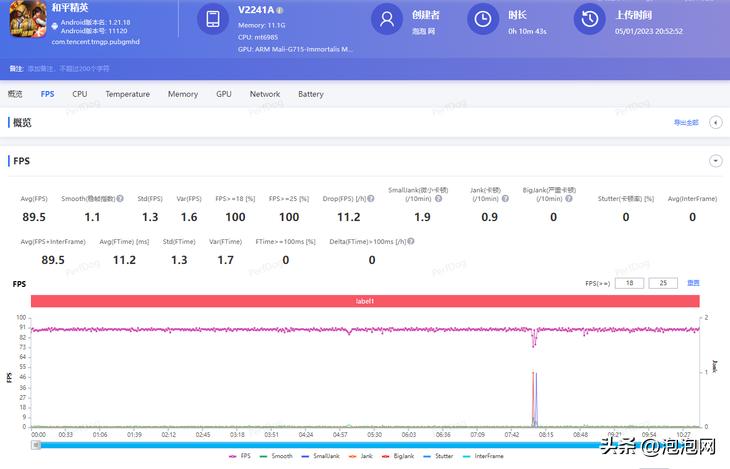Open help icon beside Delta(FTime) metric
Image resolution: width=730 pixels, height=469 pixels.
[411, 241]
